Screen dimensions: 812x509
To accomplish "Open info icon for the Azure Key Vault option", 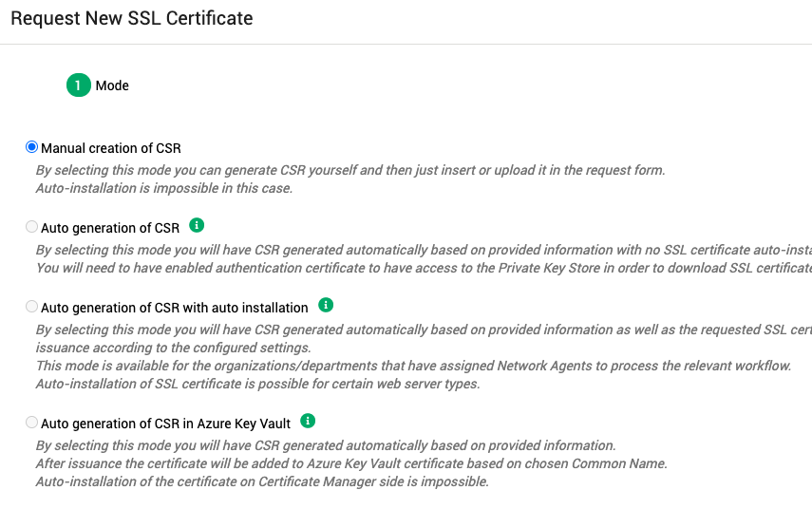I will click(x=308, y=421).
